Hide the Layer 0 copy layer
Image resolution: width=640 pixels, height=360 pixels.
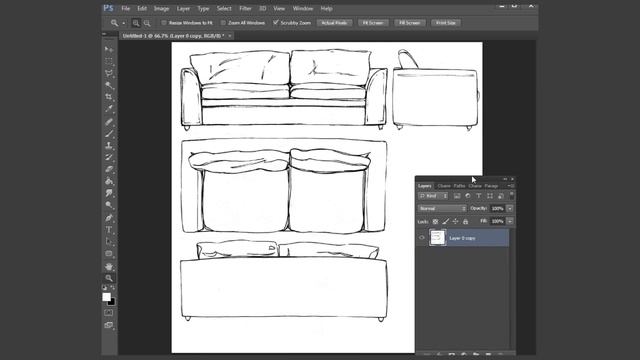[422, 238]
